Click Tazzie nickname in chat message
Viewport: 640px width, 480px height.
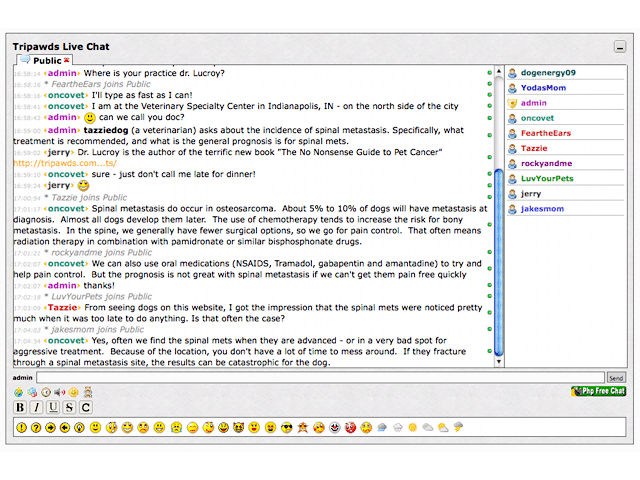coord(62,307)
